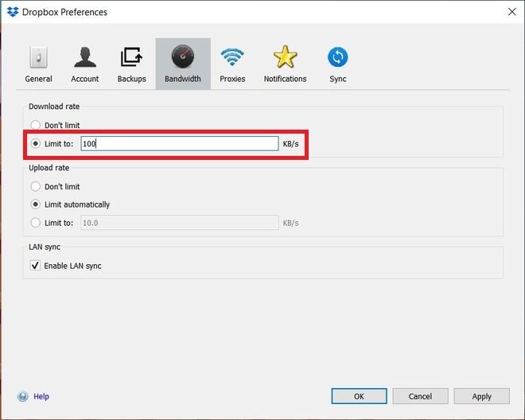Open the Account person icon

(85, 57)
